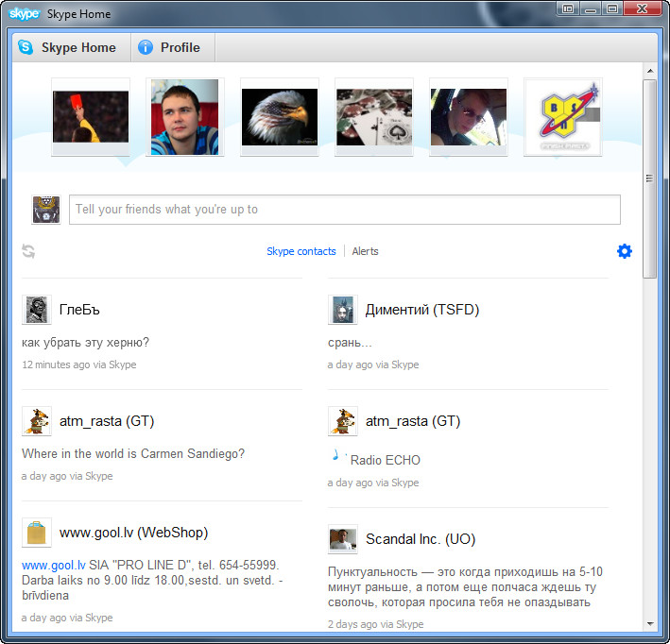Screen dimensions: 670x644
Task: Click your own avatar beside mood field
Action: tap(46, 210)
